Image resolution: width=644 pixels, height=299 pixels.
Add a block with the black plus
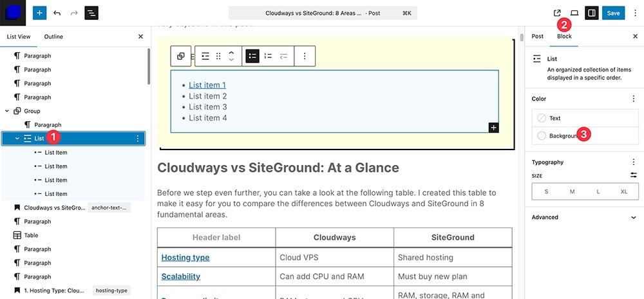click(x=494, y=128)
